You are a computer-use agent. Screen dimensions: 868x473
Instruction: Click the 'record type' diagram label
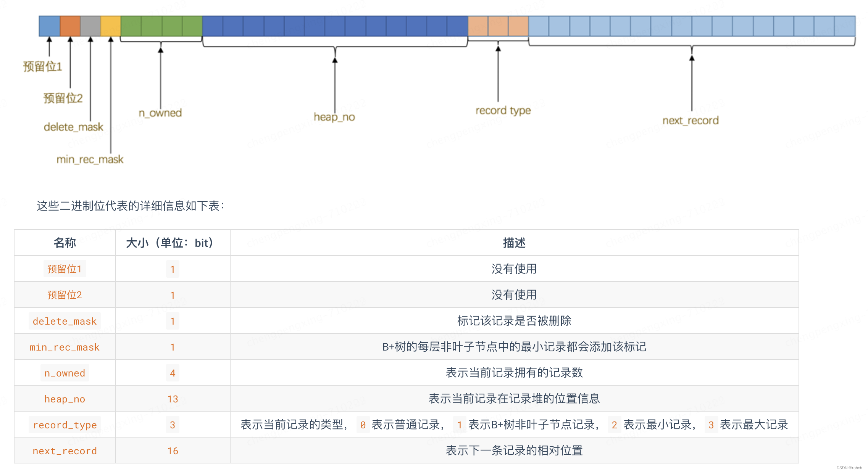[x=503, y=110]
